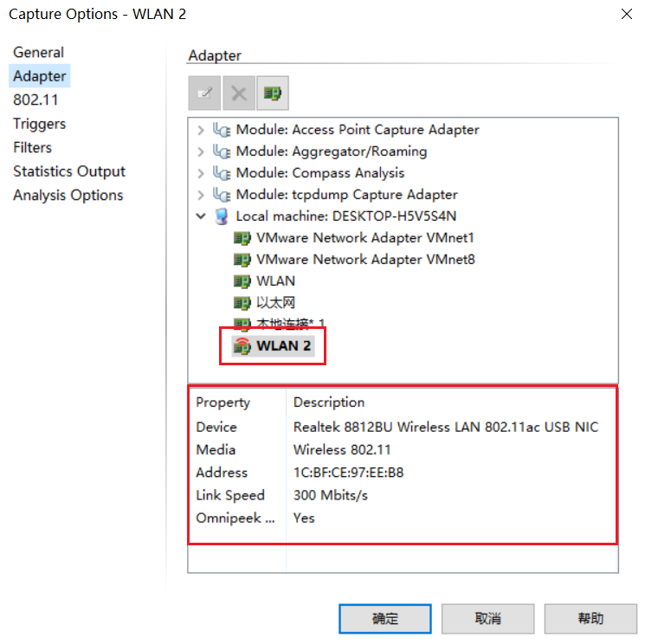Collapse the Local machine DESKTOP-H5V5S4N node
The width and height of the screenshot is (645, 644).
201,216
